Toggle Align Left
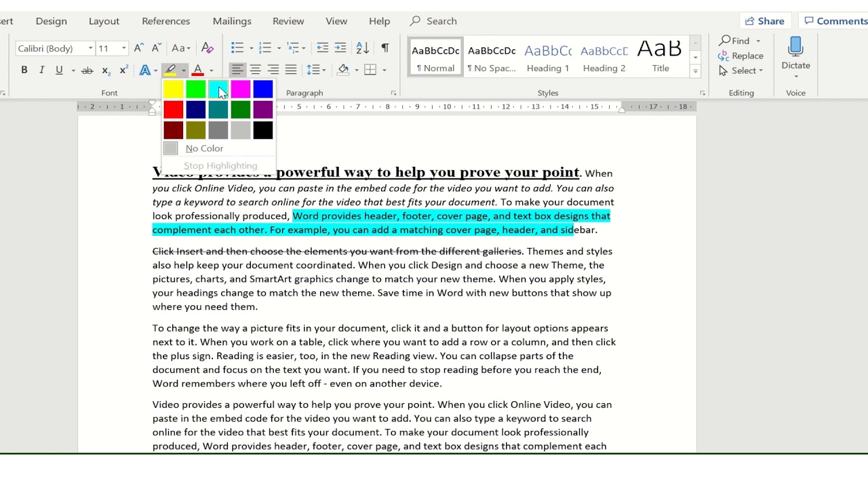The image size is (868, 488). pyautogui.click(x=237, y=70)
